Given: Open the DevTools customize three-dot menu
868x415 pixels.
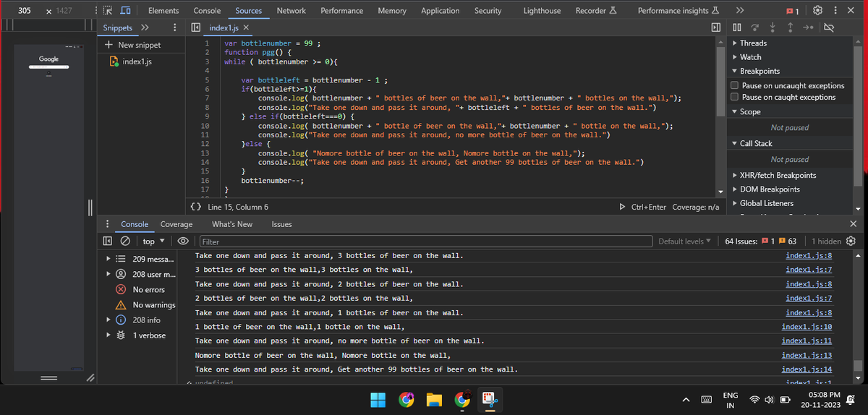Looking at the screenshot, I should 835,11.
